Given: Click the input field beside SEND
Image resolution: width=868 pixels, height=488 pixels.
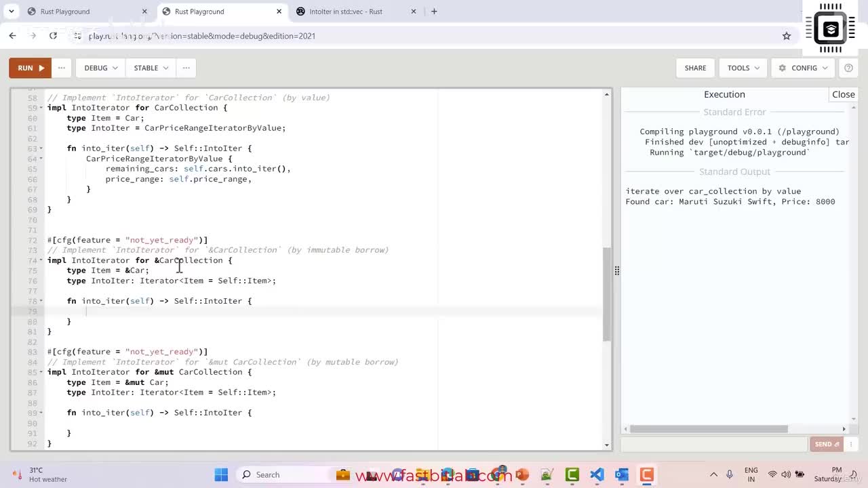Looking at the screenshot, I should [x=715, y=444].
